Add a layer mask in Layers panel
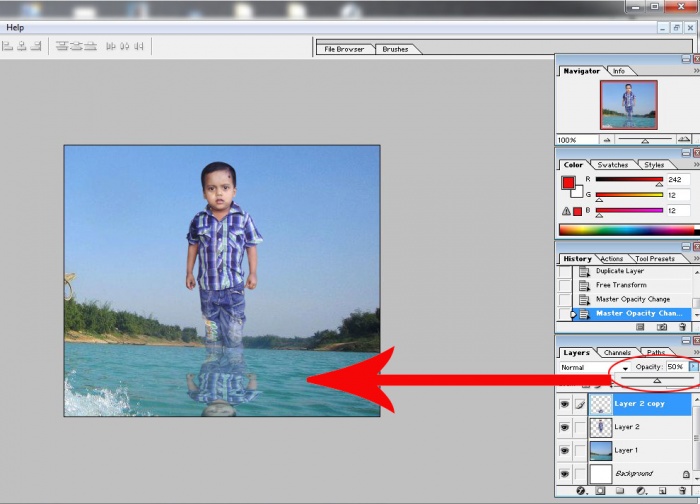 click(x=600, y=491)
